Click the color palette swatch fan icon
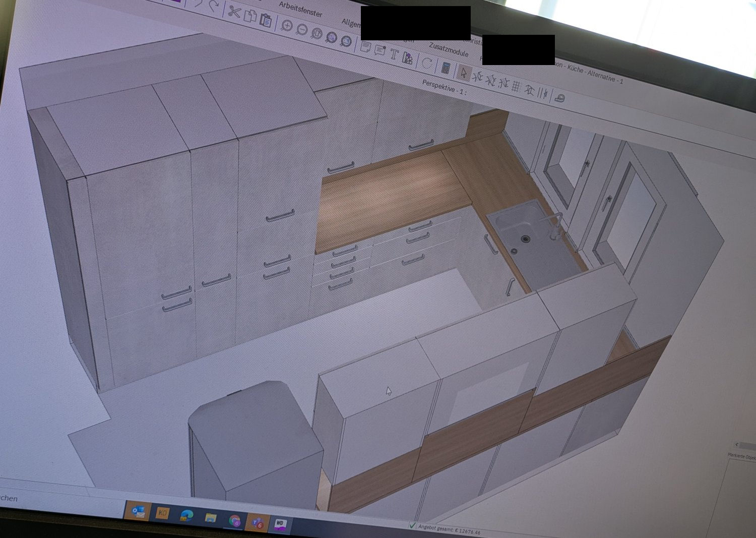The width and height of the screenshot is (756, 538). click(x=407, y=58)
